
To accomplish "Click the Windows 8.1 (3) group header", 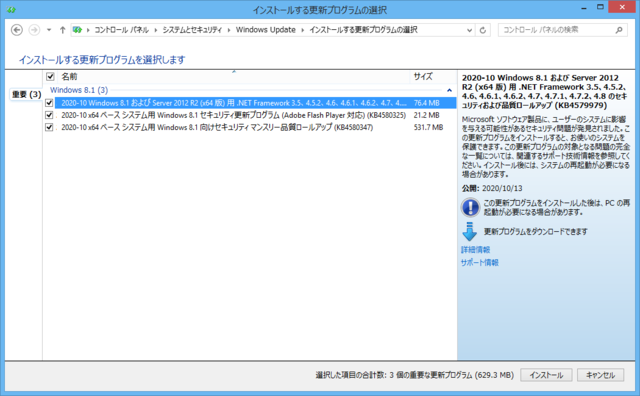I will 79,90.
